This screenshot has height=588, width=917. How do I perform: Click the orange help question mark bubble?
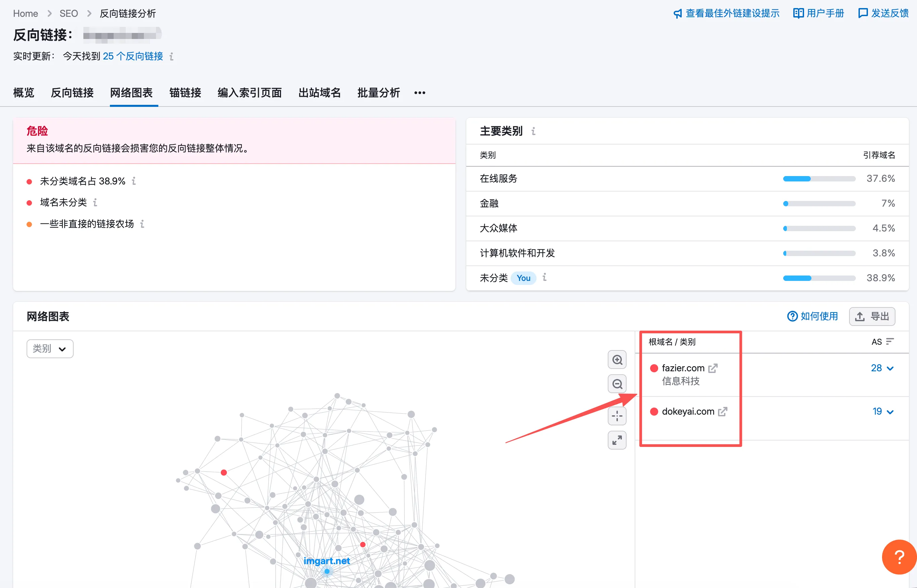(900, 557)
